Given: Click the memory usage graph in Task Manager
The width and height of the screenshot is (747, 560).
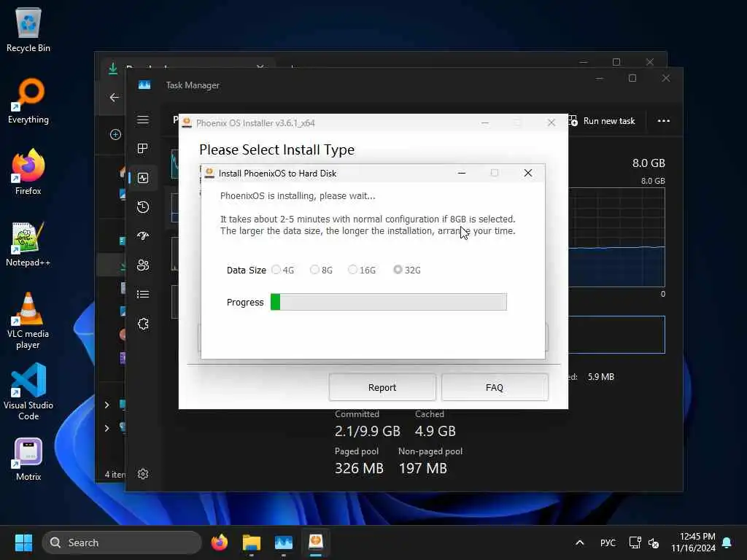Looking at the screenshot, I should [616, 237].
